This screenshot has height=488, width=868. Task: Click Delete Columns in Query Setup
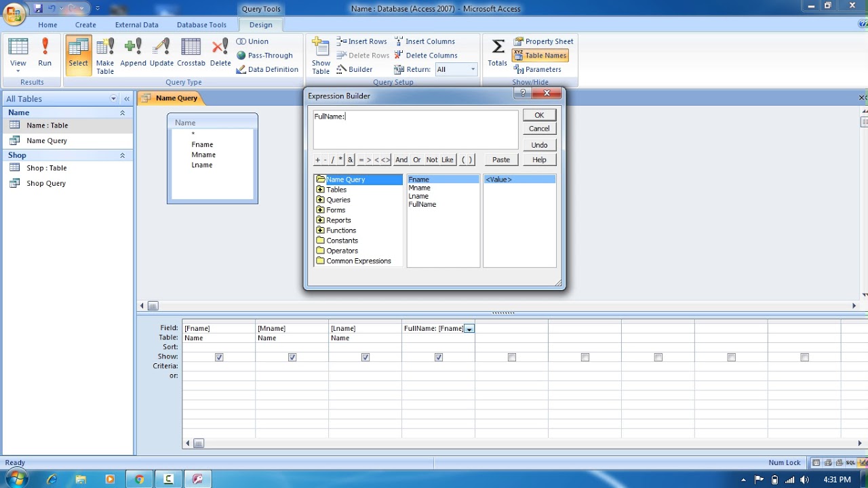tap(426, 56)
